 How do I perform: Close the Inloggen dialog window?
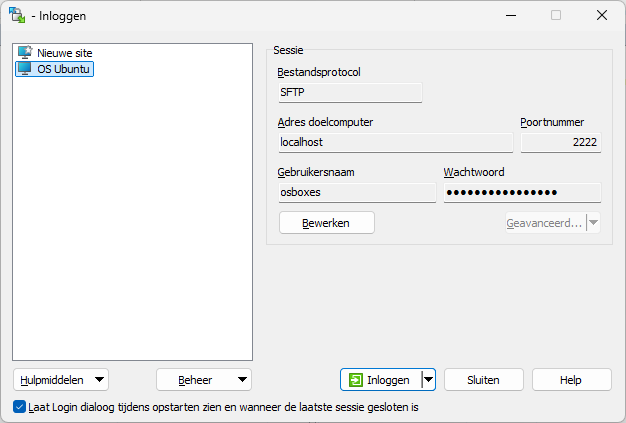click(602, 16)
